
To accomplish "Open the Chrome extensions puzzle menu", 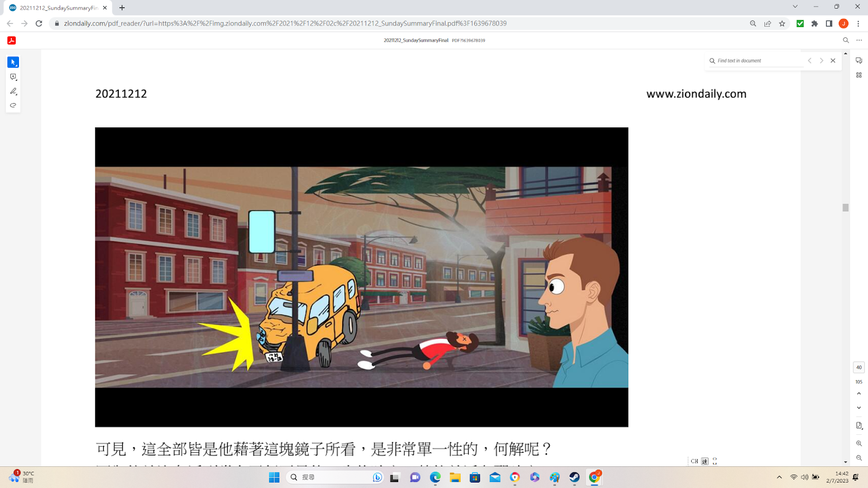I will pyautogui.click(x=814, y=23).
